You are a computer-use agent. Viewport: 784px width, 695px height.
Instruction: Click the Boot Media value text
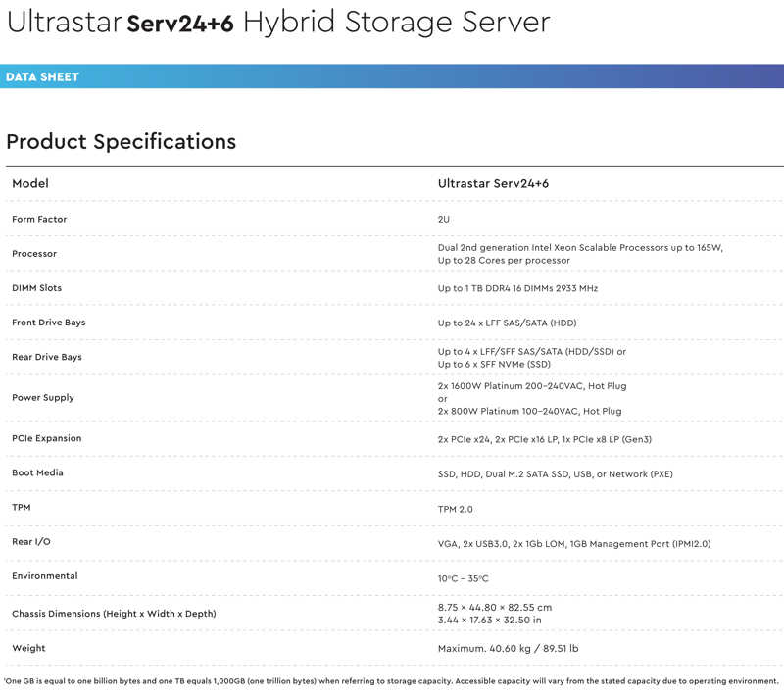coord(556,474)
